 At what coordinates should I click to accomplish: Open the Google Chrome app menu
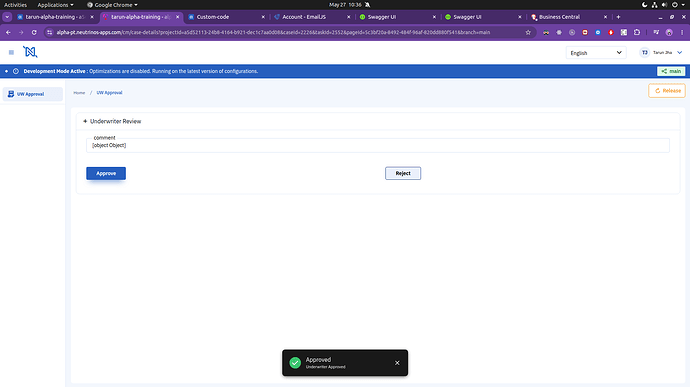tap(112, 5)
